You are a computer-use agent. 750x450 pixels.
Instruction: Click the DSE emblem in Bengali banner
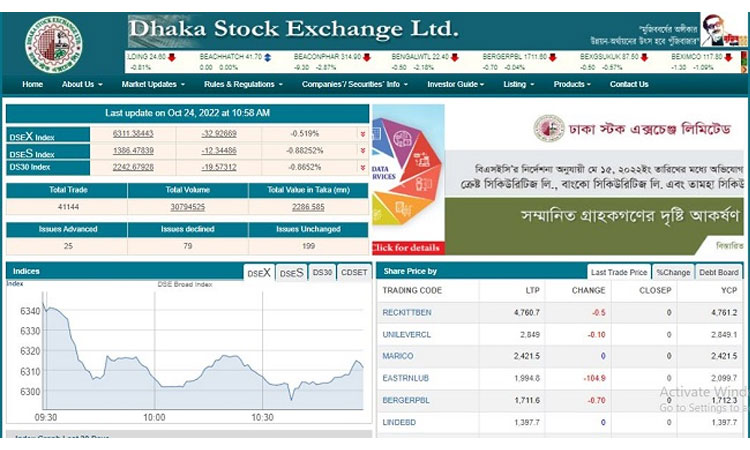pos(548,128)
